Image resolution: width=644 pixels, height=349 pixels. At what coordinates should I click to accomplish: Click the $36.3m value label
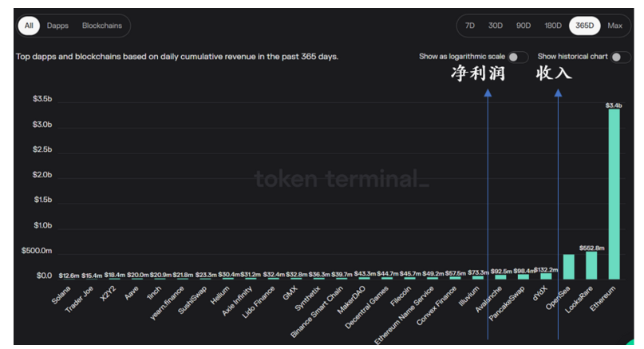[319, 274]
